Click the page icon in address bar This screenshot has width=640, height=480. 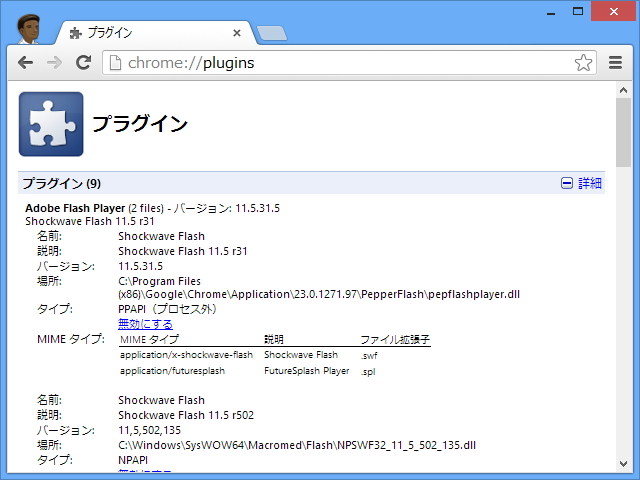116,63
